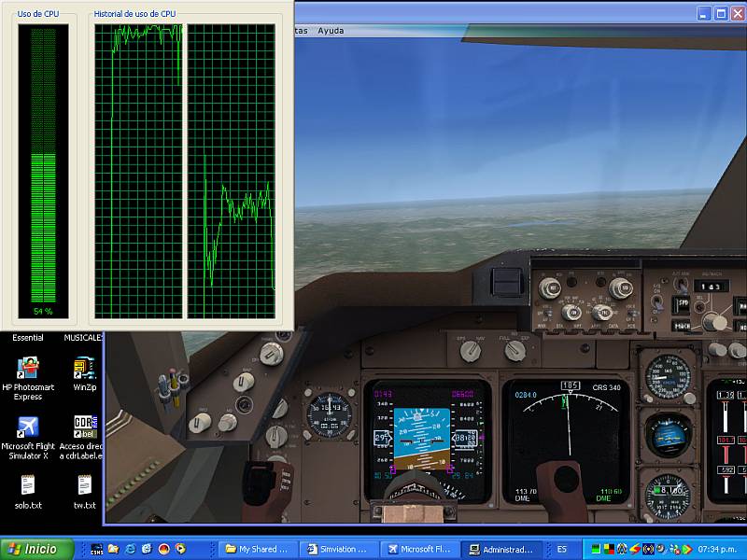Open the Ayuda menu
Screen dimensions: 747x560
(331, 31)
